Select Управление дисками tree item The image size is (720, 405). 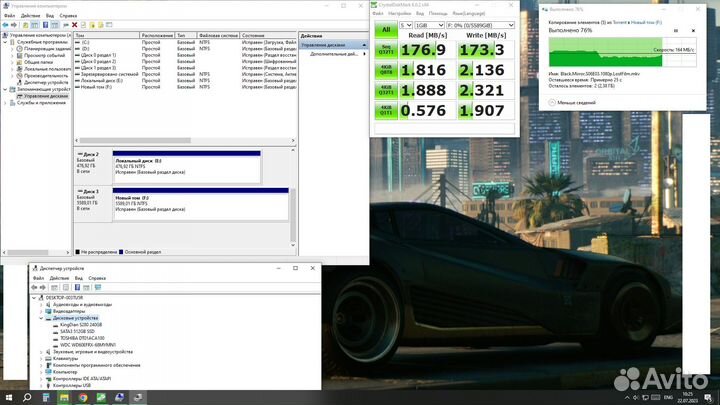[x=45, y=96]
